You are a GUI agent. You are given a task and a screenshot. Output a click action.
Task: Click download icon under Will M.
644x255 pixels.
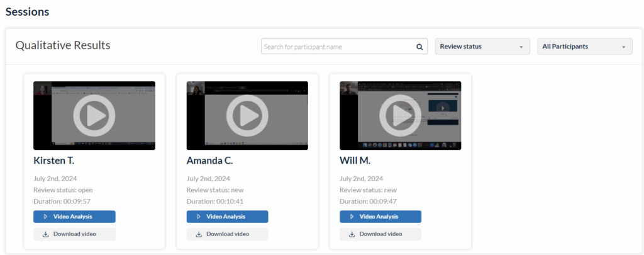tap(352, 234)
